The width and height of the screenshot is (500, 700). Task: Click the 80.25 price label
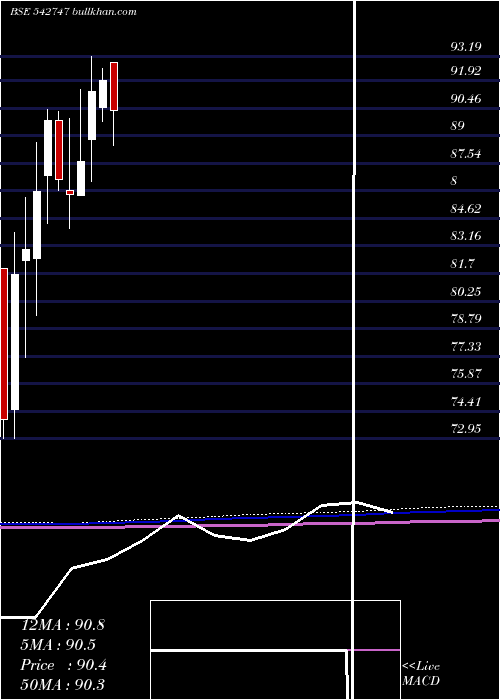(x=466, y=292)
